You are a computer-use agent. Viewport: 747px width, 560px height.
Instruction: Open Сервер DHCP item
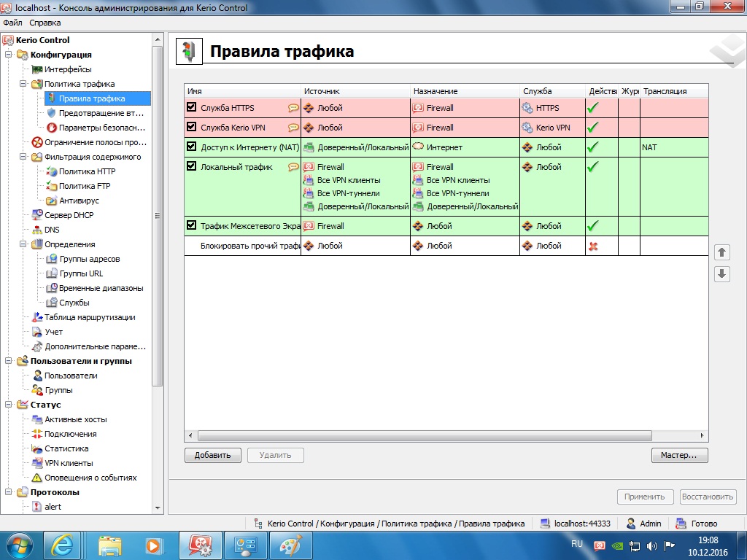click(x=63, y=215)
